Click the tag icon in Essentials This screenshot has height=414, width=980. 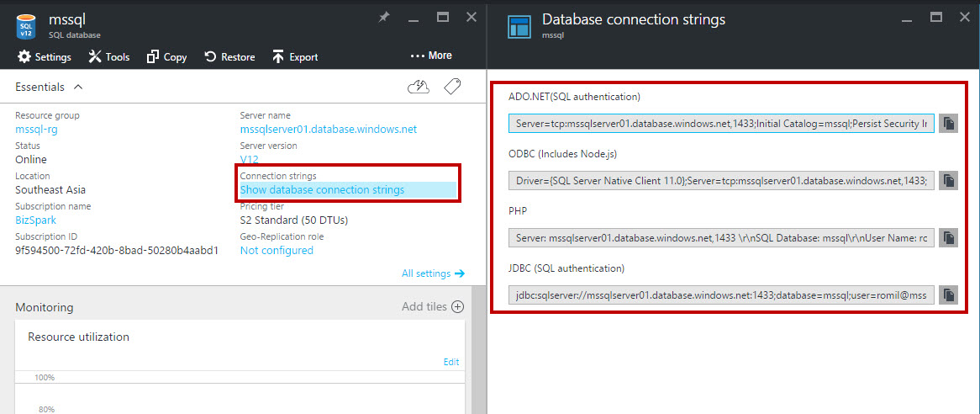[x=452, y=87]
